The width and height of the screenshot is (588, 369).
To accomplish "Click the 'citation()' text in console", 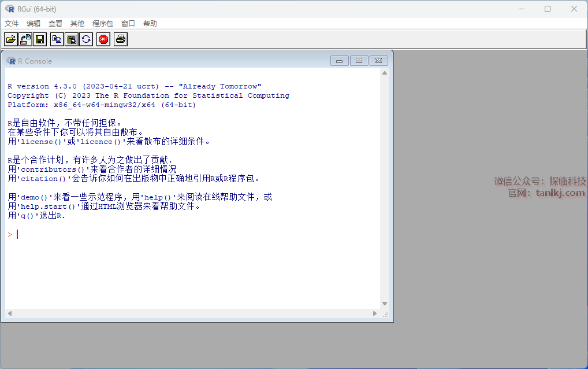I will (x=43, y=179).
